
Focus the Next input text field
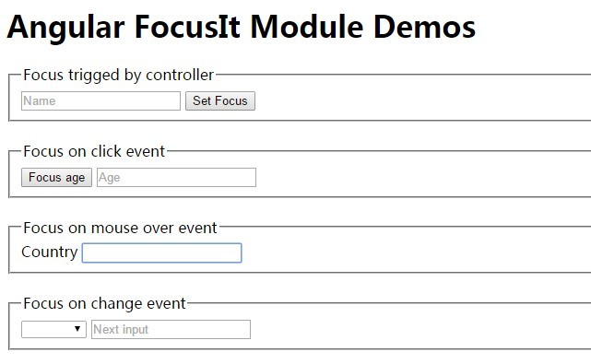click(x=171, y=329)
